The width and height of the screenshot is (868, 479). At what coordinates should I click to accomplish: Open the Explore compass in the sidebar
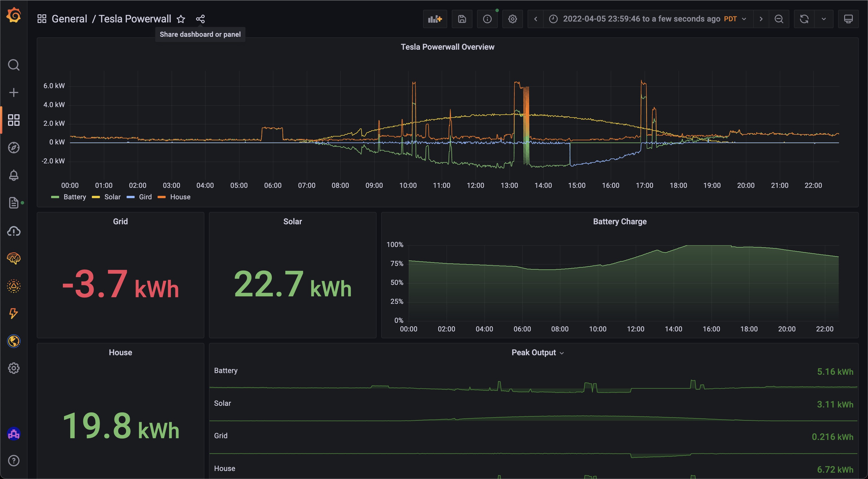(13, 148)
